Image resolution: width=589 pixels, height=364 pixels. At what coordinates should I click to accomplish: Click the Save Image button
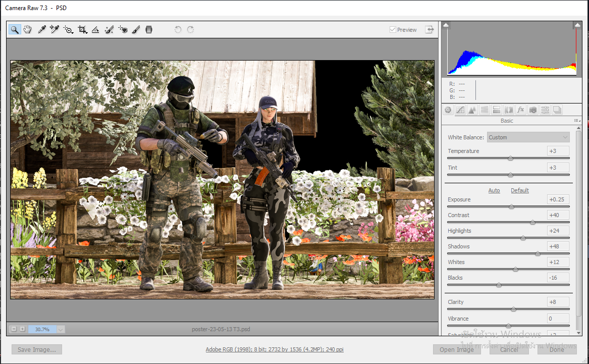(37, 350)
